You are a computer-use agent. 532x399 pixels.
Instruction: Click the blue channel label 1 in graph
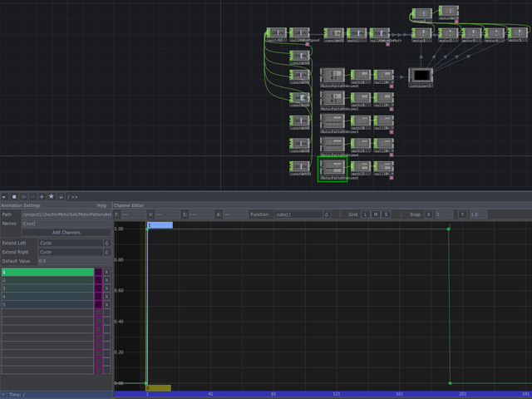click(x=160, y=225)
